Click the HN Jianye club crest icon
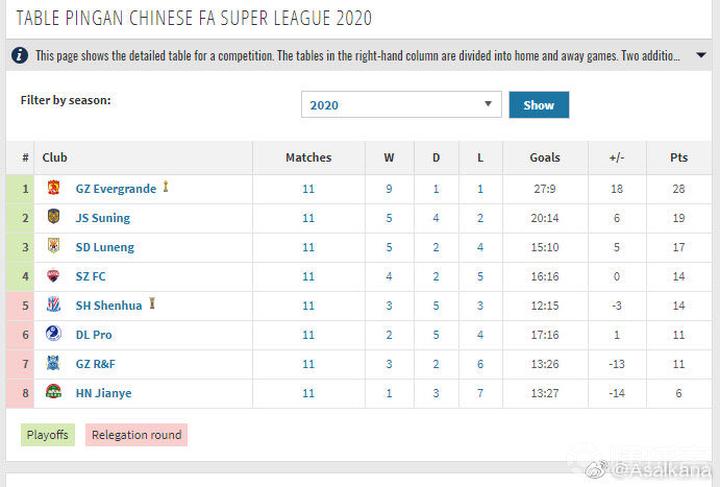The width and height of the screenshot is (720, 487). click(54, 393)
